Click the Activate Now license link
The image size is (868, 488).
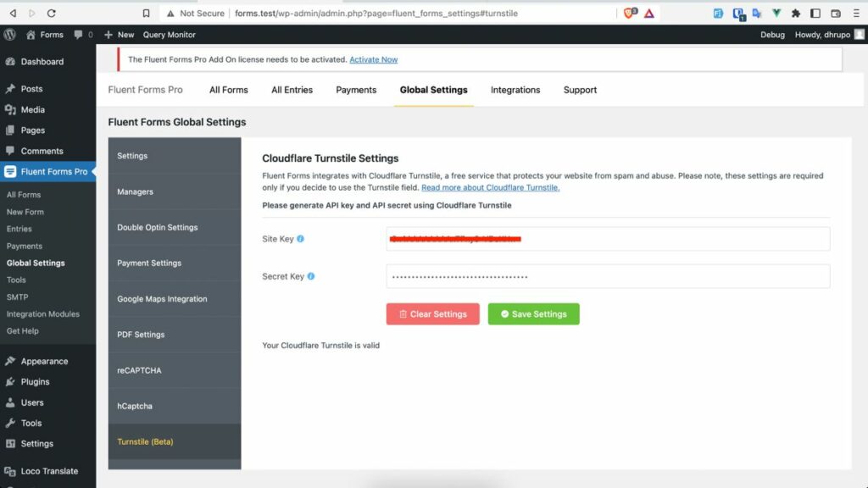click(374, 59)
